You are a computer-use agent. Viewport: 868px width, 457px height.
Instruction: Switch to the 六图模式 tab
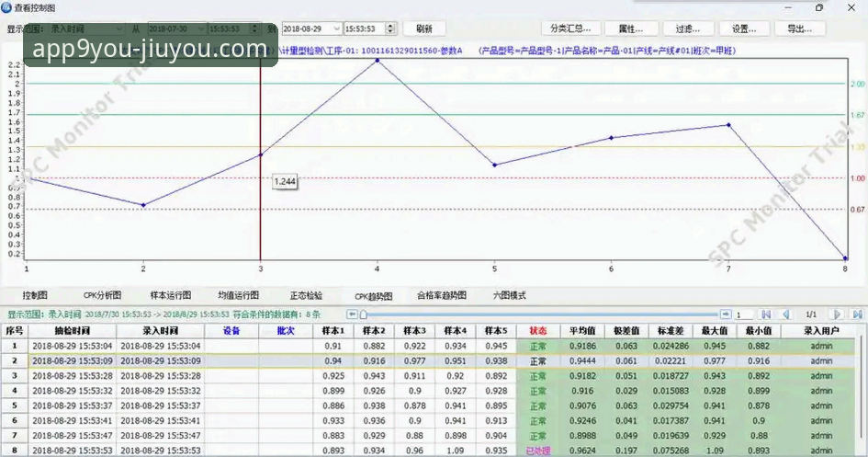509,295
